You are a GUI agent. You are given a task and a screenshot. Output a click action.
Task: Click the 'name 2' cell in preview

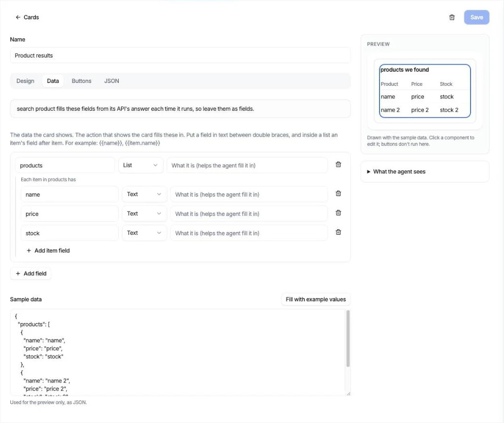[390, 110]
